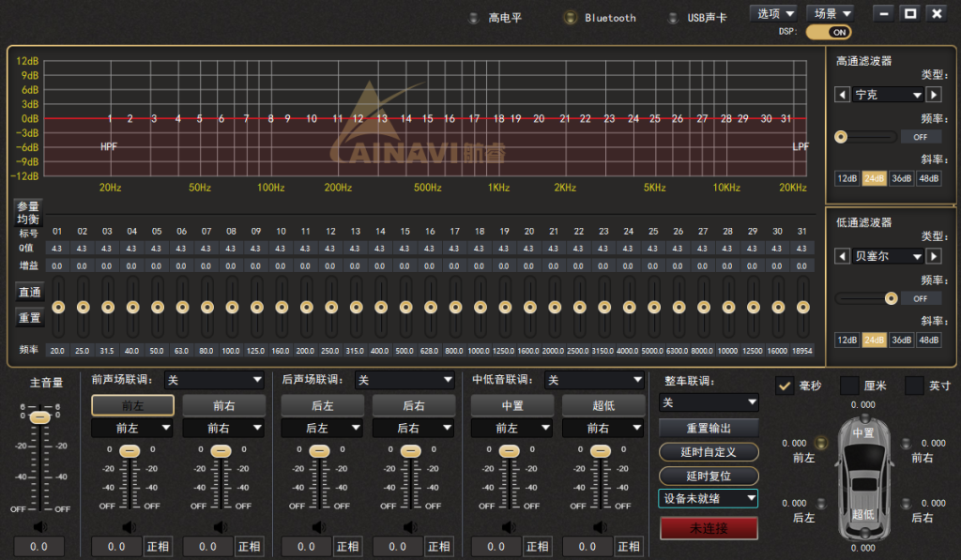Click the main volume value field

38,547
